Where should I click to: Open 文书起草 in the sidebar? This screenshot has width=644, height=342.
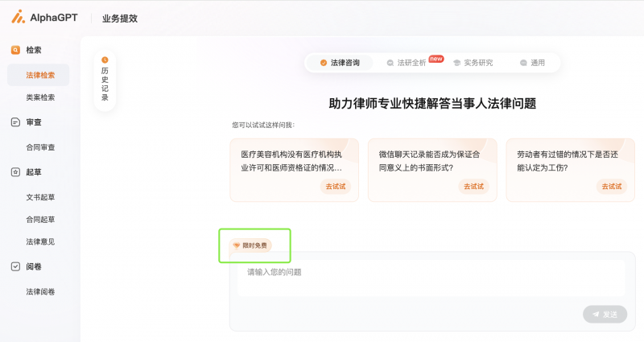point(40,197)
